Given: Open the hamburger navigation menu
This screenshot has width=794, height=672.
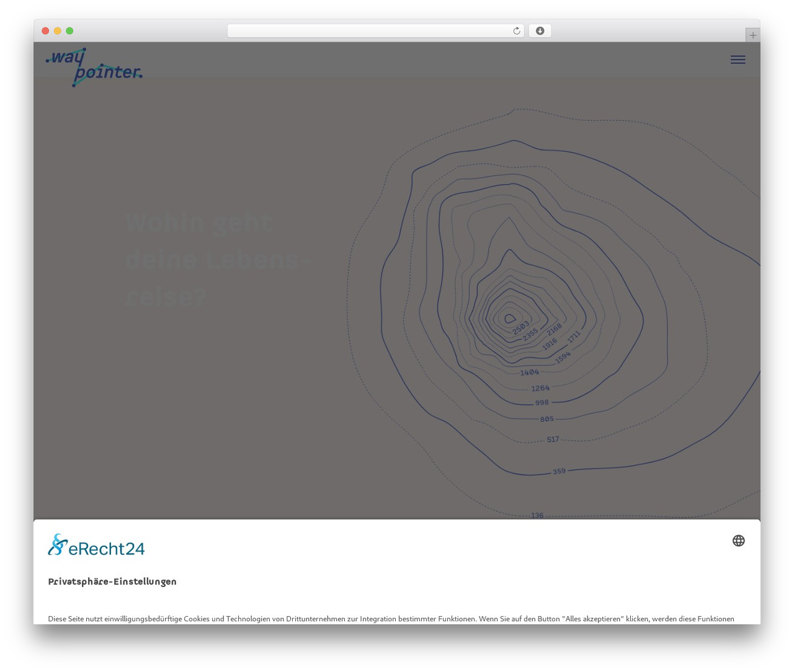Looking at the screenshot, I should coord(738,60).
